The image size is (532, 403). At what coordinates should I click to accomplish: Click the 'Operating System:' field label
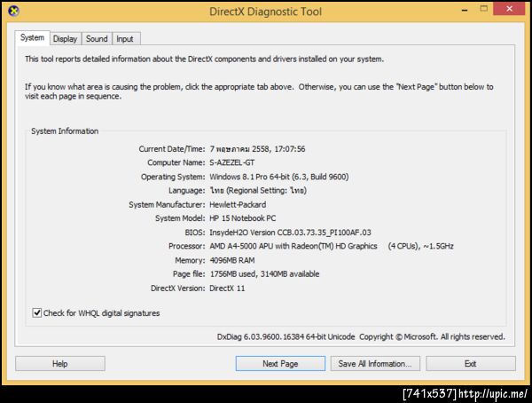[x=173, y=177]
